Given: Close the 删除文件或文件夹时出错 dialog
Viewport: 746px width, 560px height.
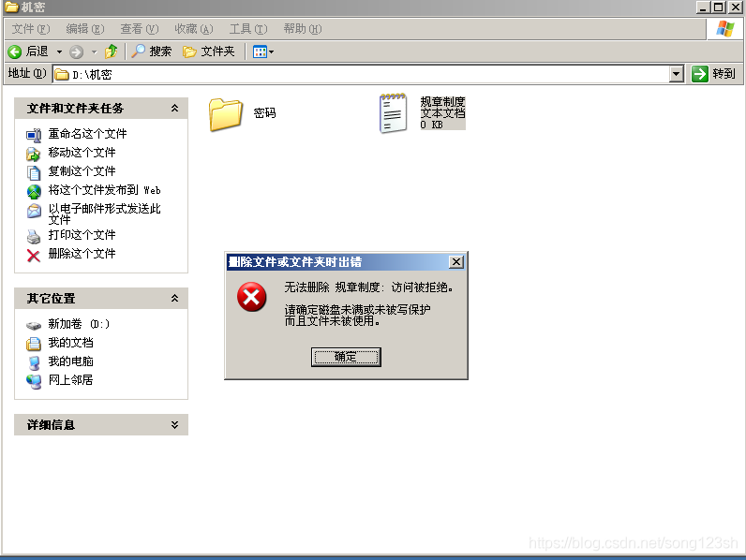Looking at the screenshot, I should [456, 262].
